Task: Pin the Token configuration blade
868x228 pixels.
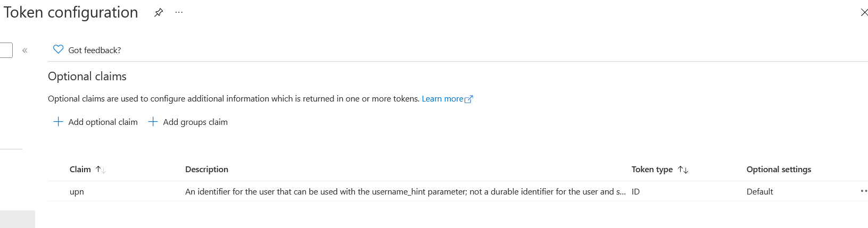Action: tap(159, 13)
